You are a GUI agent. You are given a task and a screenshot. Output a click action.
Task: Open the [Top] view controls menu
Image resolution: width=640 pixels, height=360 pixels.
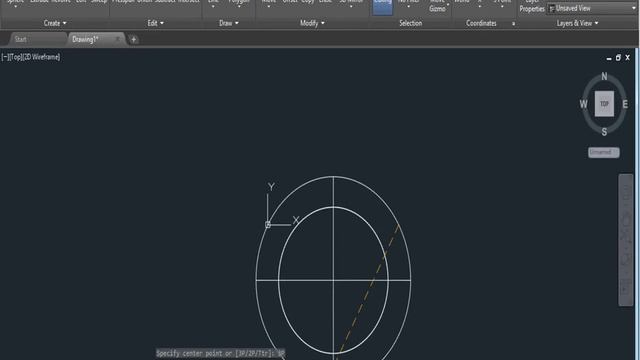pos(16,57)
